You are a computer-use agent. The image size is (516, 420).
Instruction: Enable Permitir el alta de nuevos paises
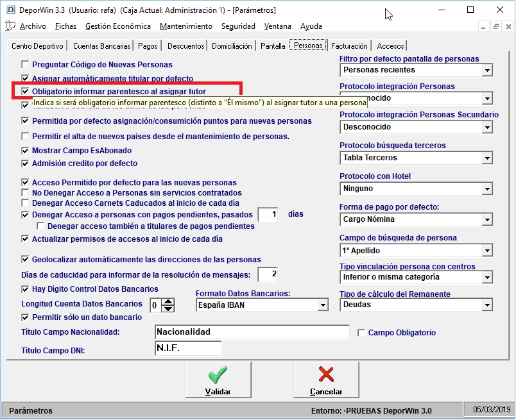point(25,136)
